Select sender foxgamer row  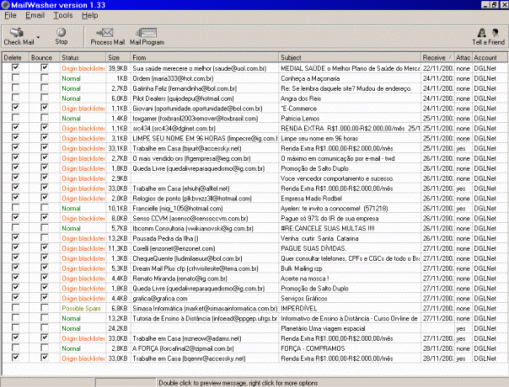pyautogui.click(x=195, y=118)
